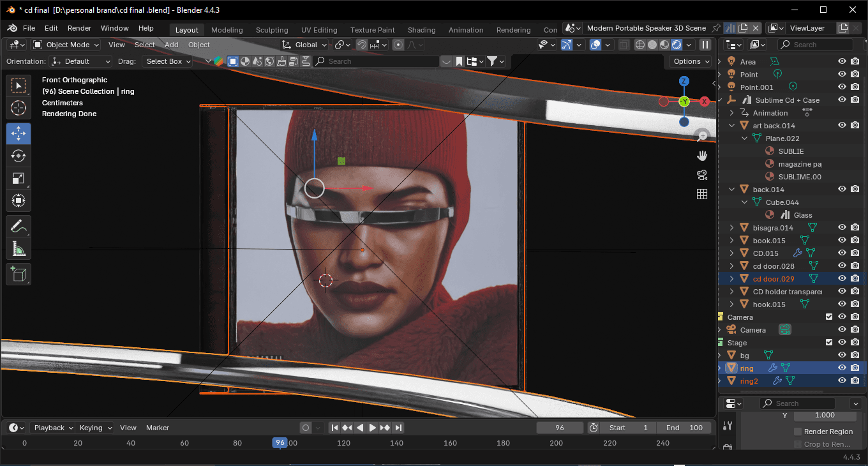Toggle camera view in viewport

pos(702,175)
